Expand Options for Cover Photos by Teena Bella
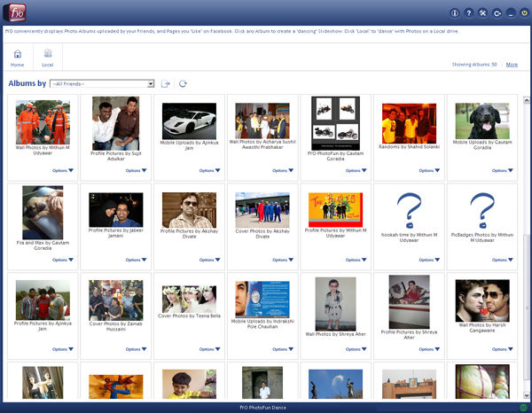 tap(209, 349)
